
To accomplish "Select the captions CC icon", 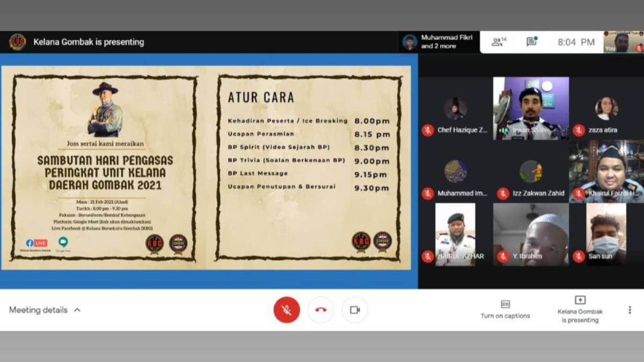I will pos(505,305).
